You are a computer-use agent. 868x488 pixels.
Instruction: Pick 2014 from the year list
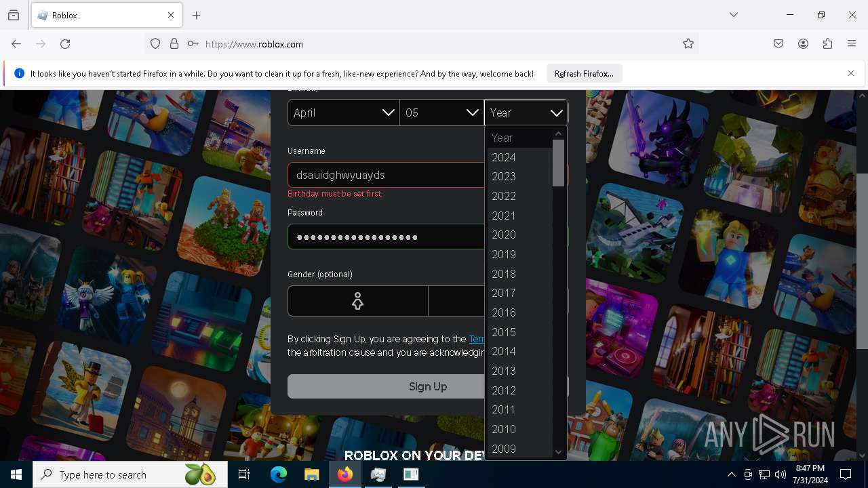tap(519, 351)
